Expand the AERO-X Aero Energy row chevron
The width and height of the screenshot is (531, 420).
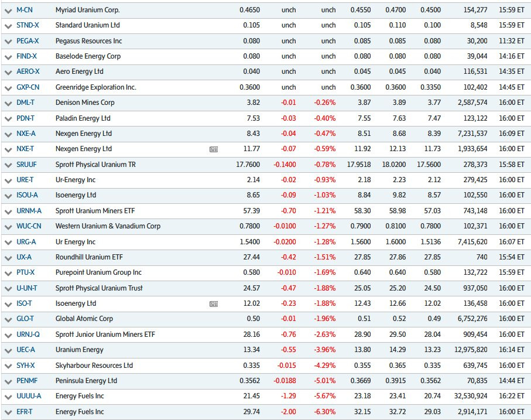[8, 73]
